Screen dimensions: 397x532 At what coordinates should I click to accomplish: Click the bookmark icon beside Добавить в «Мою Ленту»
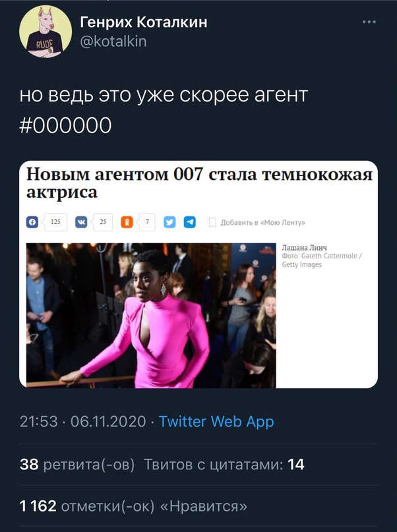(212, 223)
